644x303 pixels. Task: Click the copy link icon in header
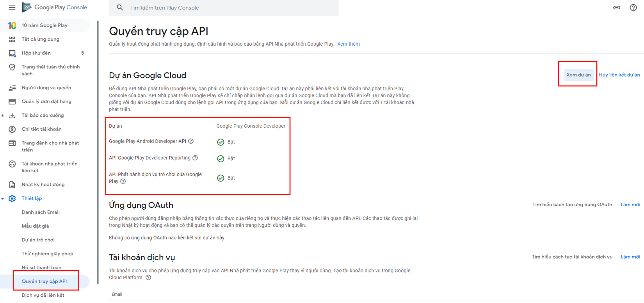pos(617,7)
